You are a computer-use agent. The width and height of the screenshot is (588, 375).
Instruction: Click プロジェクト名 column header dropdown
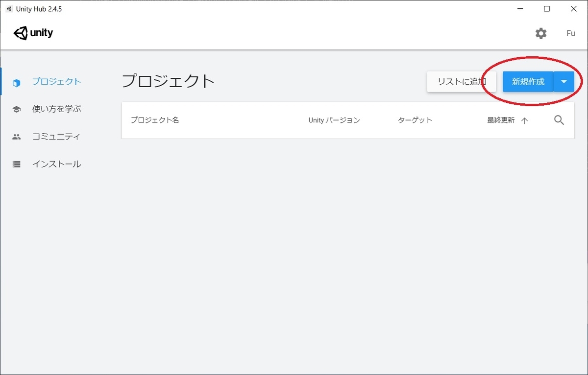(154, 120)
